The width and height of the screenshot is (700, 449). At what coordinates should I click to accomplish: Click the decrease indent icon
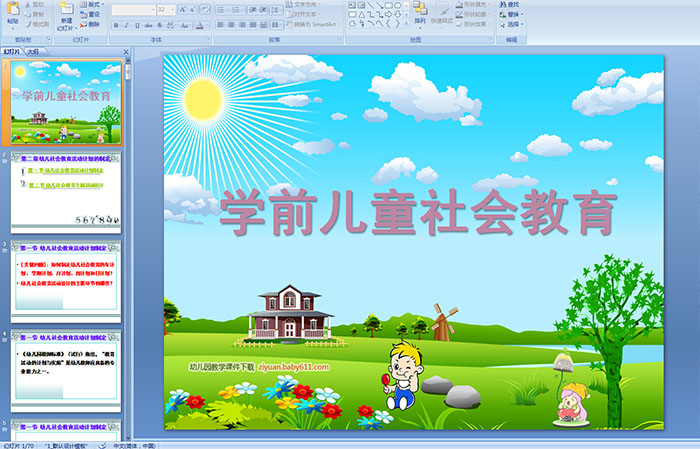click(252, 9)
